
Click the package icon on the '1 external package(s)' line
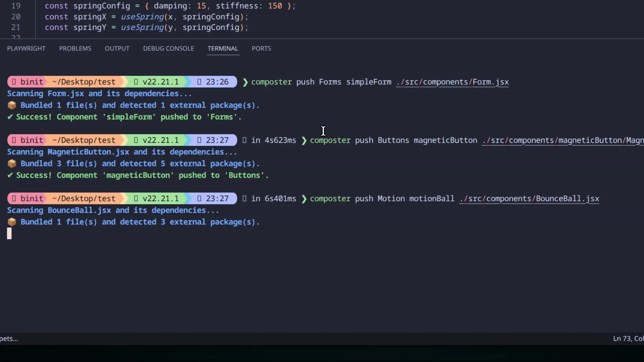(x=12, y=105)
